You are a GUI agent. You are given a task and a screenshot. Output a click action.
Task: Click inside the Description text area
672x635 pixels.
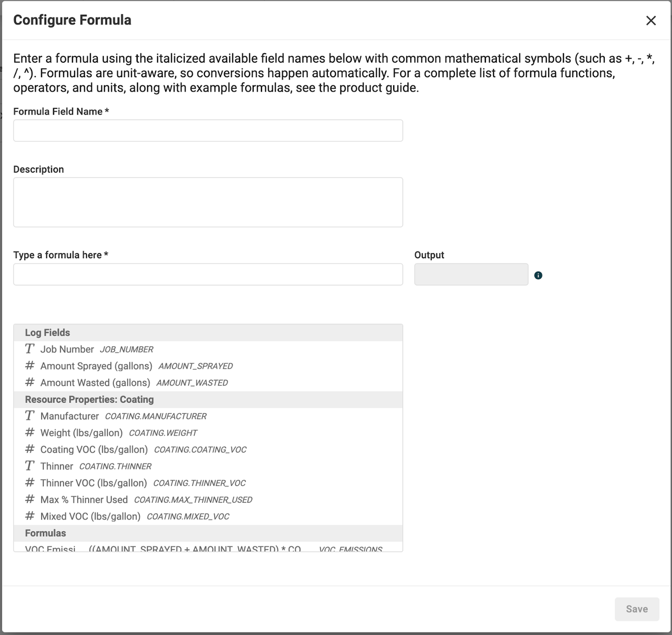point(208,202)
